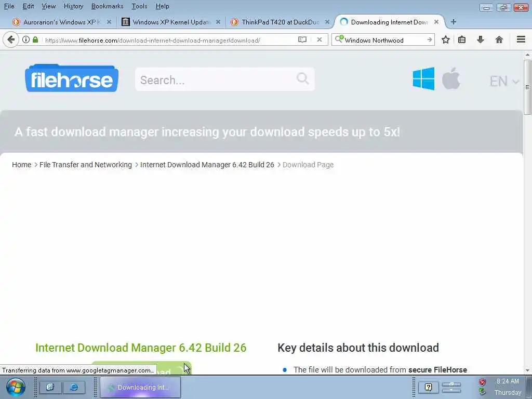Bookmark this page with star icon
This screenshot has height=399, width=532.
click(x=446, y=39)
